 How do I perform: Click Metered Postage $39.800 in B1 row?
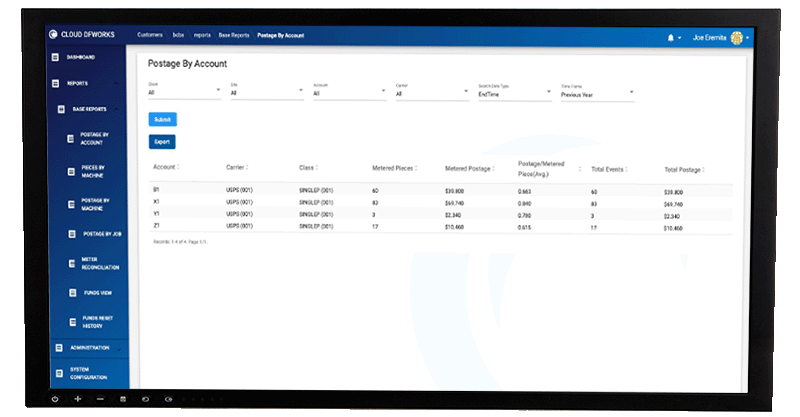tap(454, 191)
